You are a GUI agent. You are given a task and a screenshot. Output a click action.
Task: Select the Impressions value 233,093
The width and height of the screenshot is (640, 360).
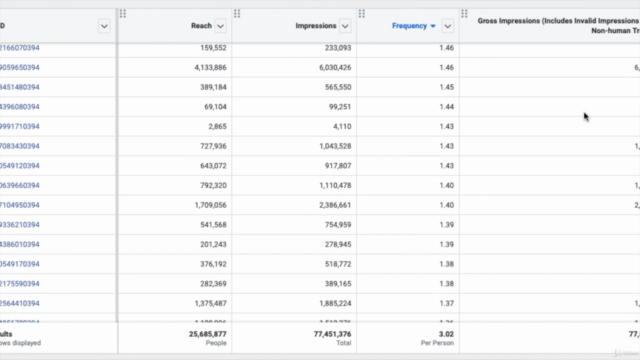click(x=338, y=48)
